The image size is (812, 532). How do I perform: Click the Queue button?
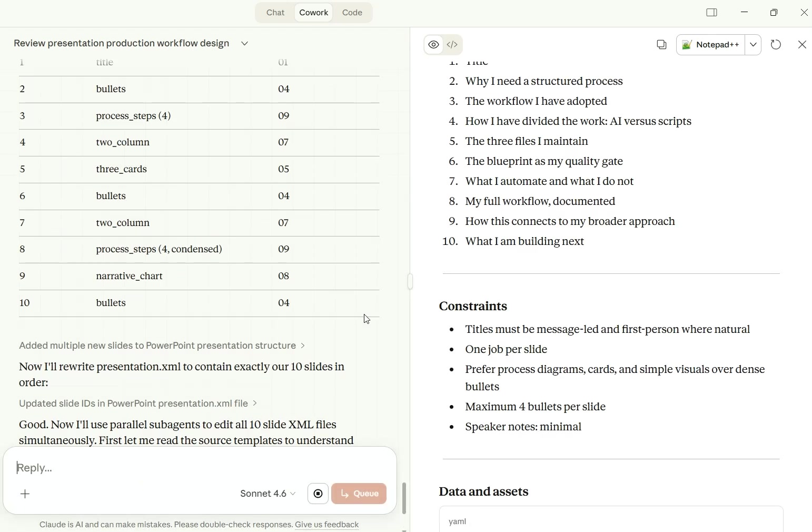(359, 494)
